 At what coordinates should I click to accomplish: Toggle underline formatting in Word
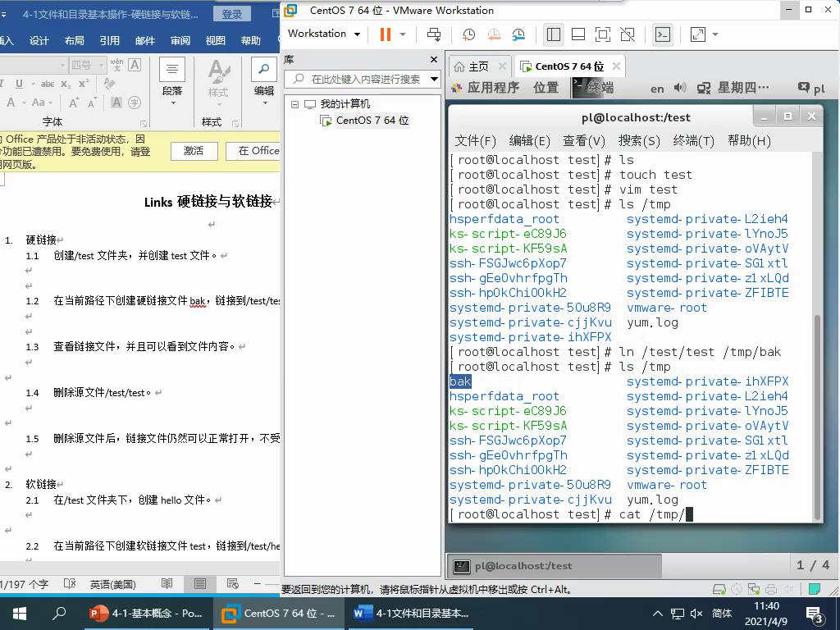(18, 84)
